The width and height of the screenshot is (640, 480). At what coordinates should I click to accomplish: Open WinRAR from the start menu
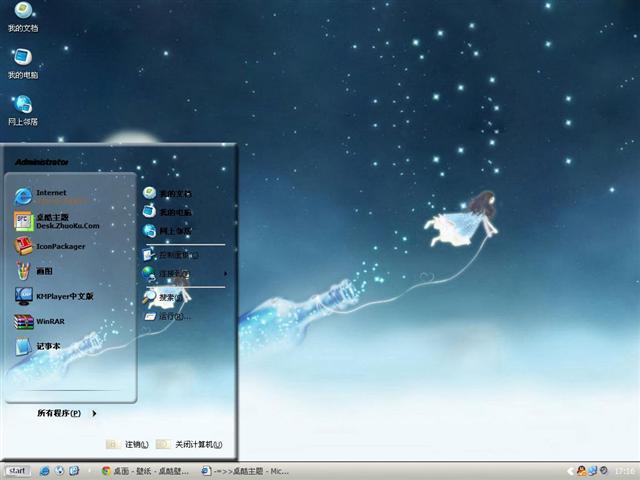[40, 321]
